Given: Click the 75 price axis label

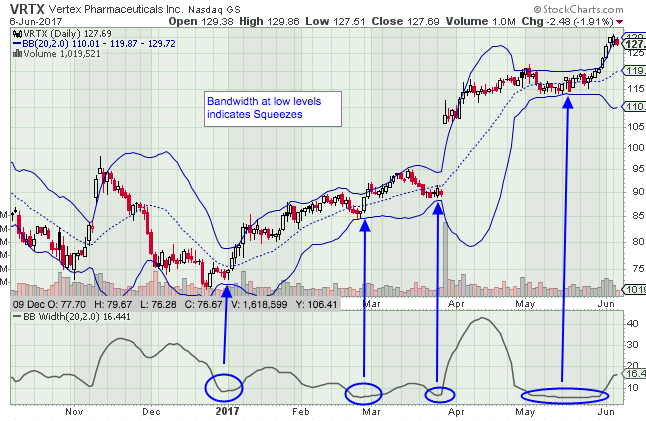Looking at the screenshot, I should tap(639, 269).
